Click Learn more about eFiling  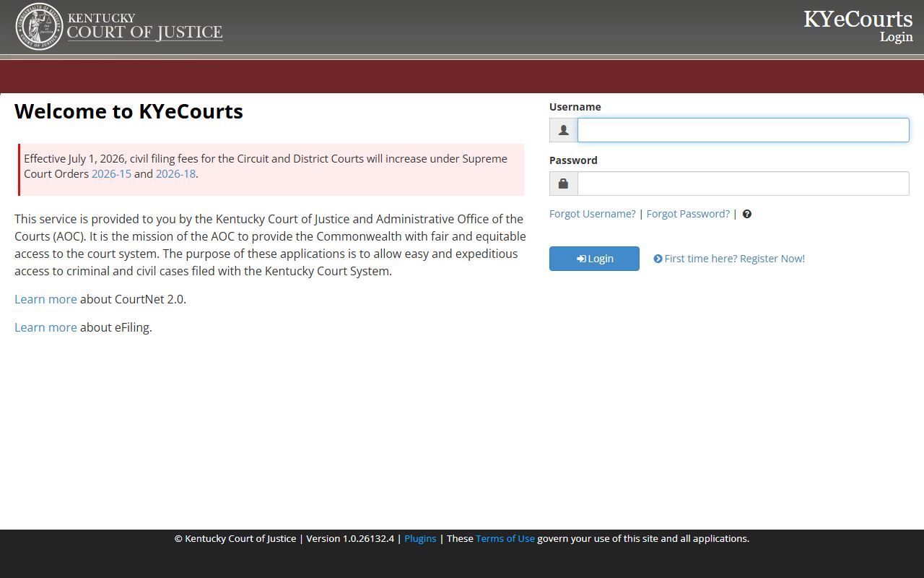[45, 327]
